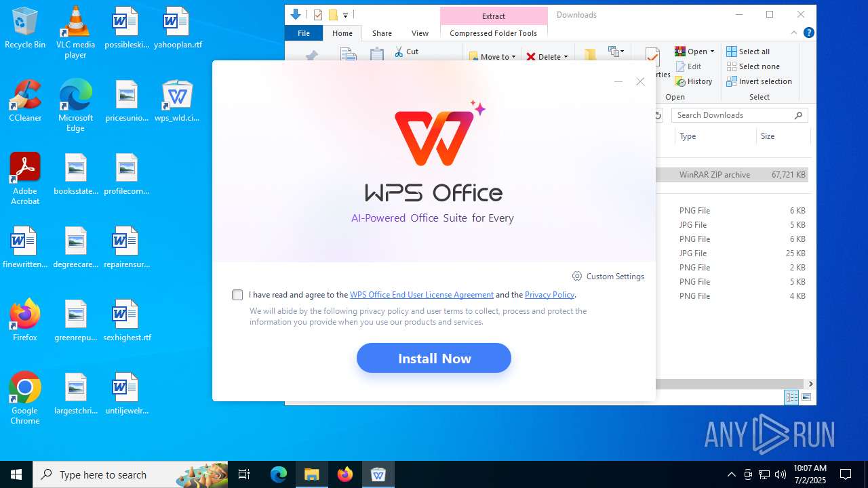Open the volume control in tray
Viewport: 868px width, 488px height.
click(x=781, y=474)
